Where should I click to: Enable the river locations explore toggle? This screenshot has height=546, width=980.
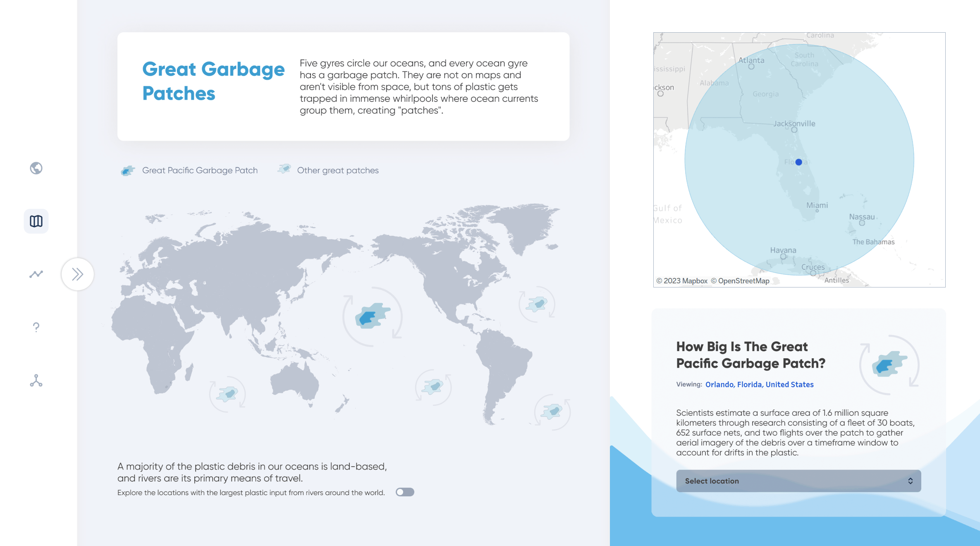[x=405, y=492]
